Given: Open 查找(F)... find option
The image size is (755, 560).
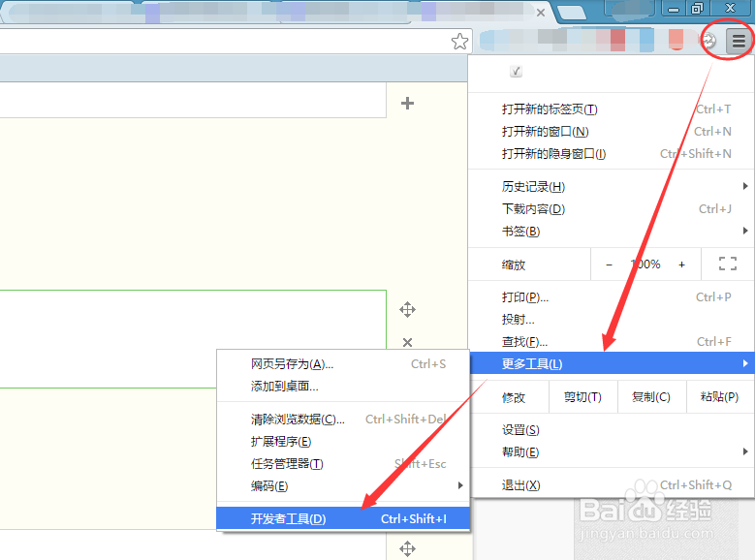Looking at the screenshot, I should (x=612, y=341).
